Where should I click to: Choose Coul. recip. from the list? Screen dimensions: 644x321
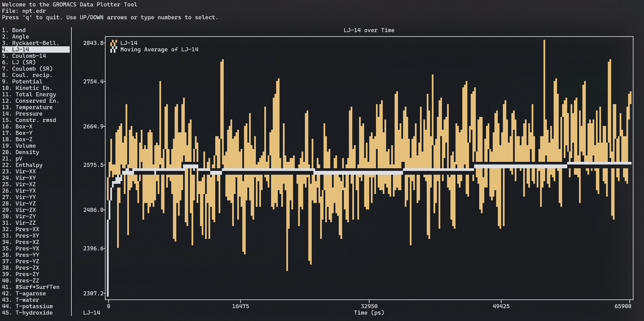click(x=27, y=75)
